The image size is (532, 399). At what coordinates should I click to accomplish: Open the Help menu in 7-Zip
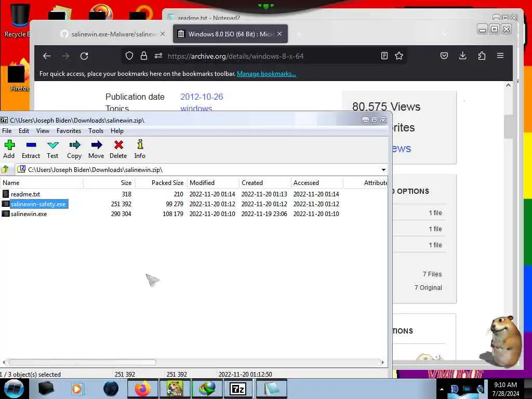pos(117,130)
